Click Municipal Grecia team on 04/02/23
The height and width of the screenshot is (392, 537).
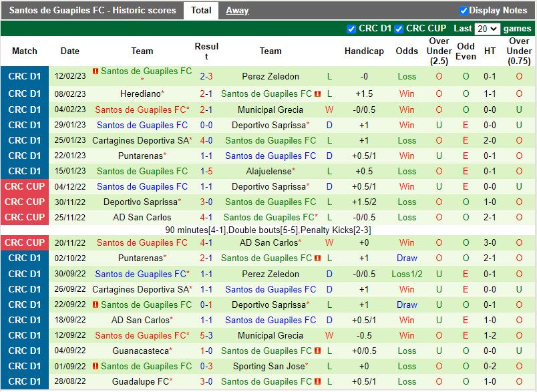[271, 110]
